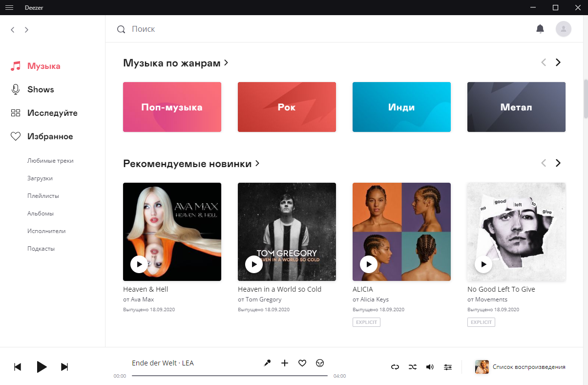The width and height of the screenshot is (588, 385).
Task: Click the microphone icon beside Shows
Action: 16,89
